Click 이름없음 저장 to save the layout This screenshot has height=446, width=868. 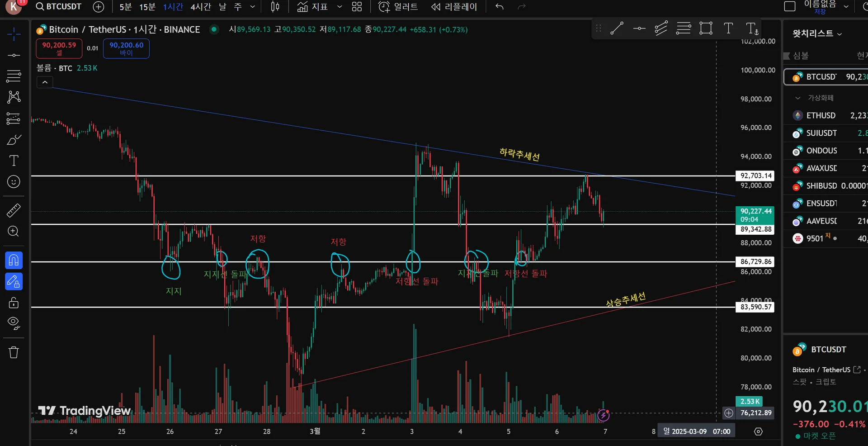coord(820,7)
